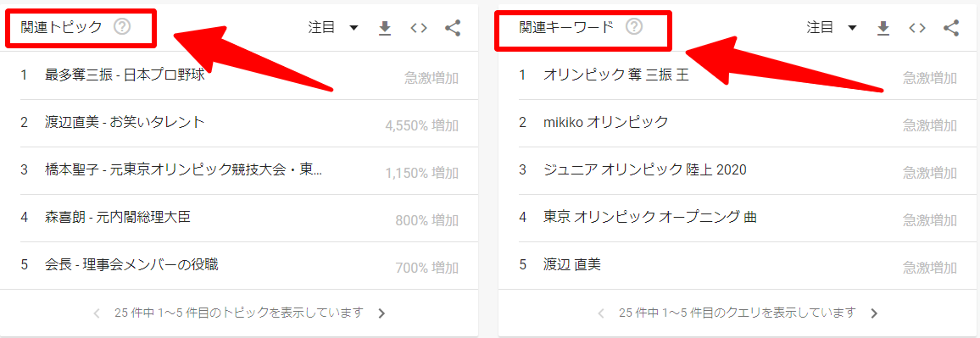The image size is (980, 338).
Task: Get embed code for 関連トピック panel
Action: [x=419, y=27]
